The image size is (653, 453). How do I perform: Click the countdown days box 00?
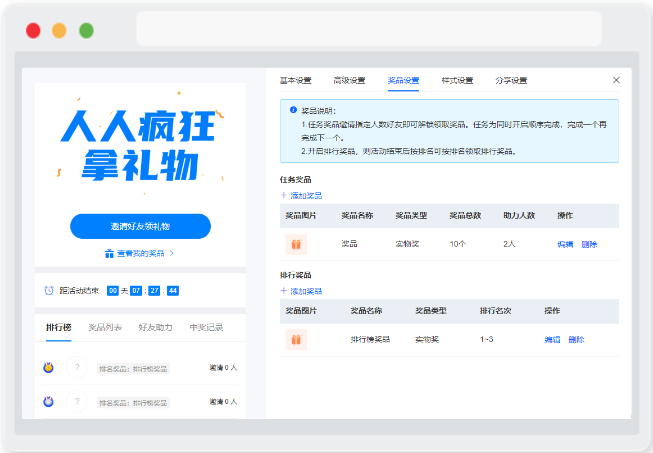113,291
